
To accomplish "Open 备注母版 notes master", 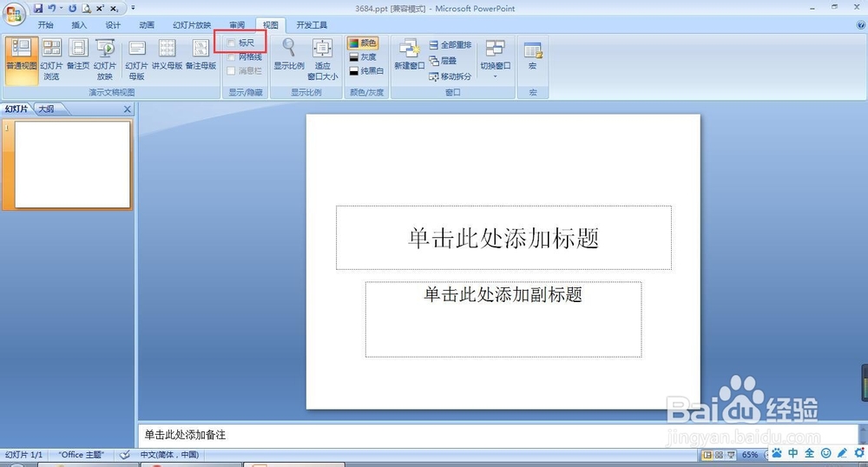I will coord(201,56).
